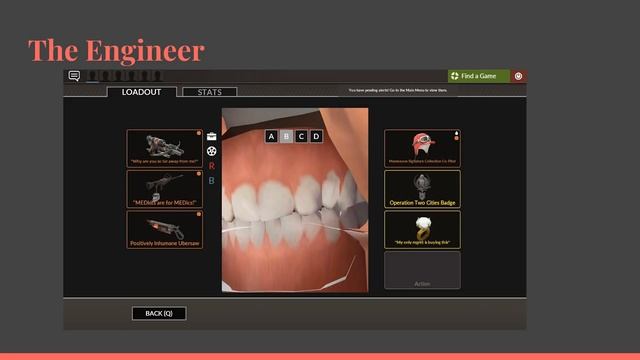Open Positively Inhumane Ubersaw slot
640x360 pixels.
(x=164, y=230)
